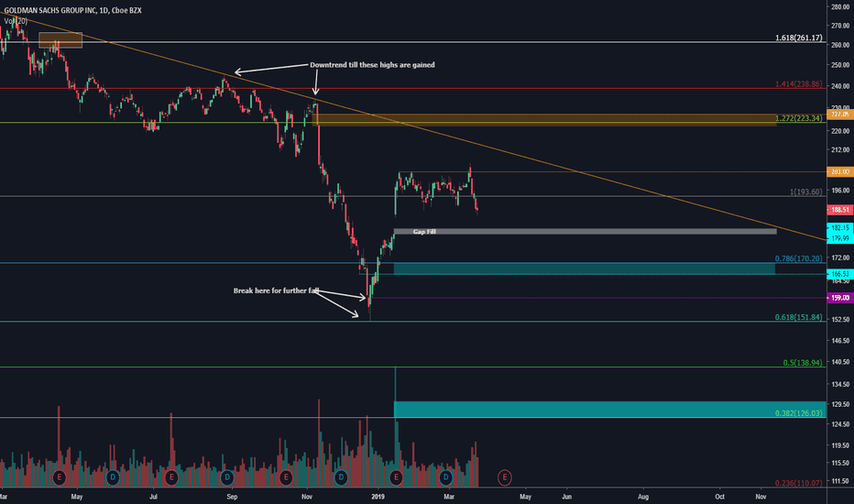Click the 0.5(138.94) Fibonacci level label
Screen dimensions: 854x504
point(803,362)
